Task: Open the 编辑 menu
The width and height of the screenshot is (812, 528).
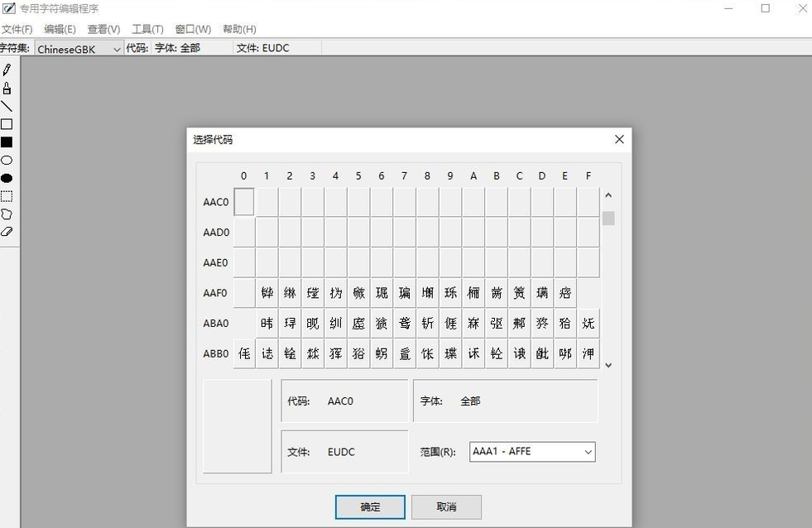Action: pyautogui.click(x=60, y=29)
